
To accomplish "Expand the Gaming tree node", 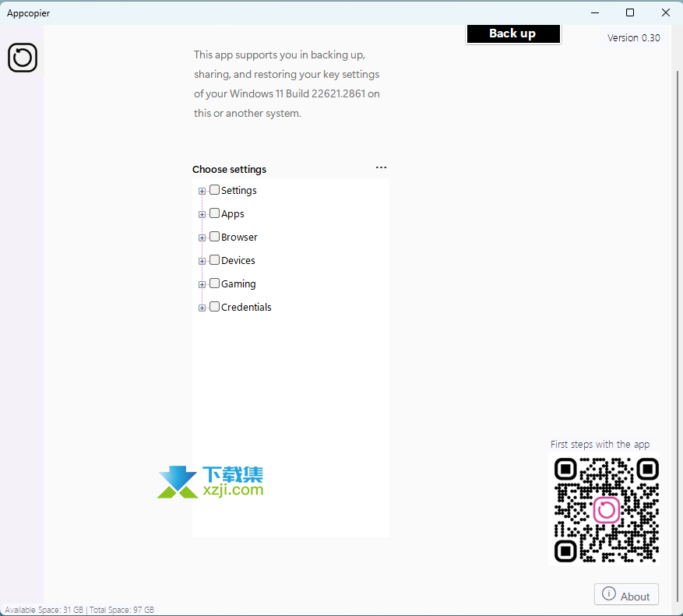I will tap(202, 284).
